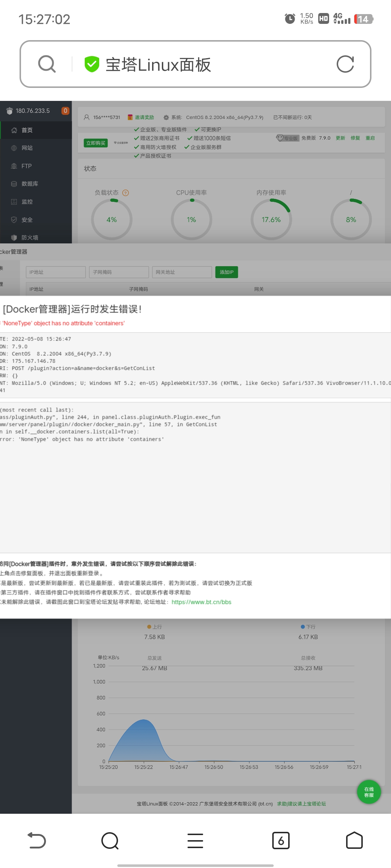Toggle the 上行 legend in traffic chart

tap(155, 627)
